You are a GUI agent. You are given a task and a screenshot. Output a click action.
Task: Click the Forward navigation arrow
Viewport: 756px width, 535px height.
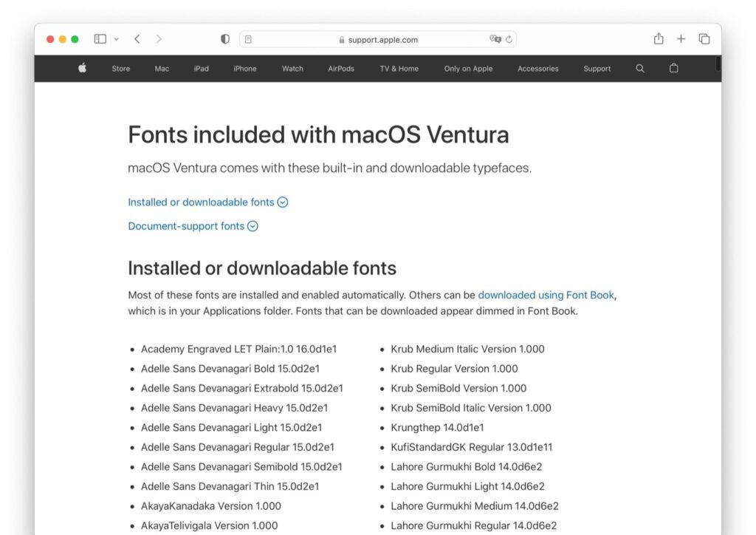tap(159, 38)
